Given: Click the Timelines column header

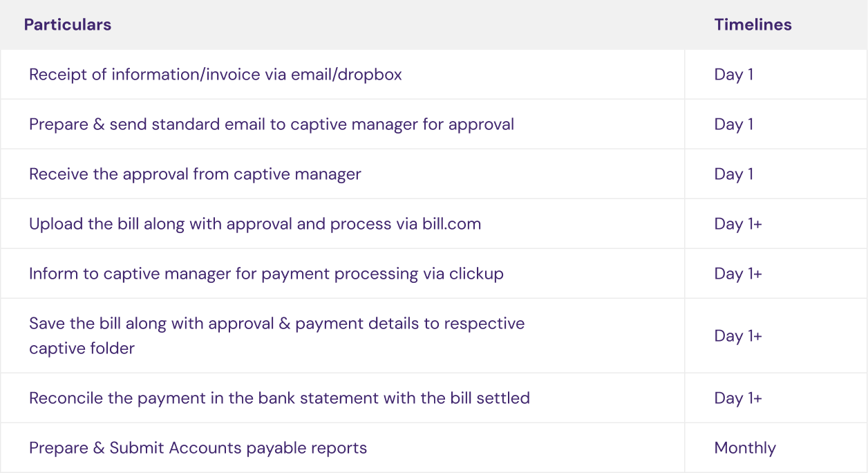Looking at the screenshot, I should (753, 24).
